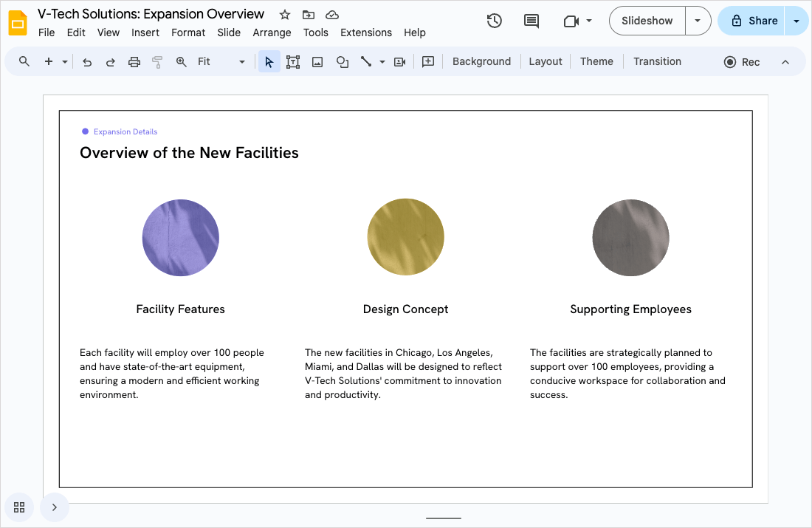This screenshot has width=812, height=528.
Task: Click the Theme button
Action: 596,61
